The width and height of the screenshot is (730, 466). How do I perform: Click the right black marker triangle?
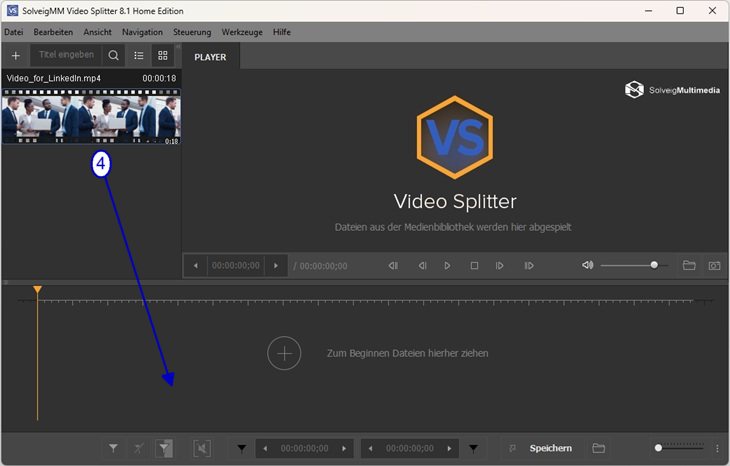point(473,449)
